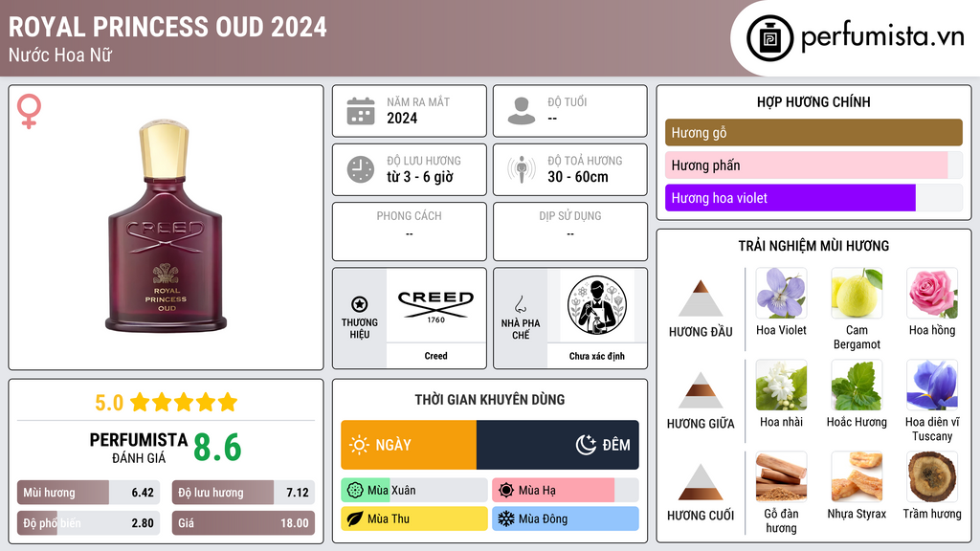Click the launch year value 2024
This screenshot has height=551, width=980.
tap(402, 118)
